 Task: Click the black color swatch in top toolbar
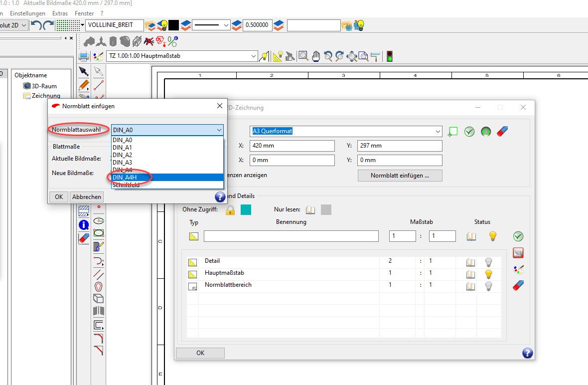tap(173, 25)
